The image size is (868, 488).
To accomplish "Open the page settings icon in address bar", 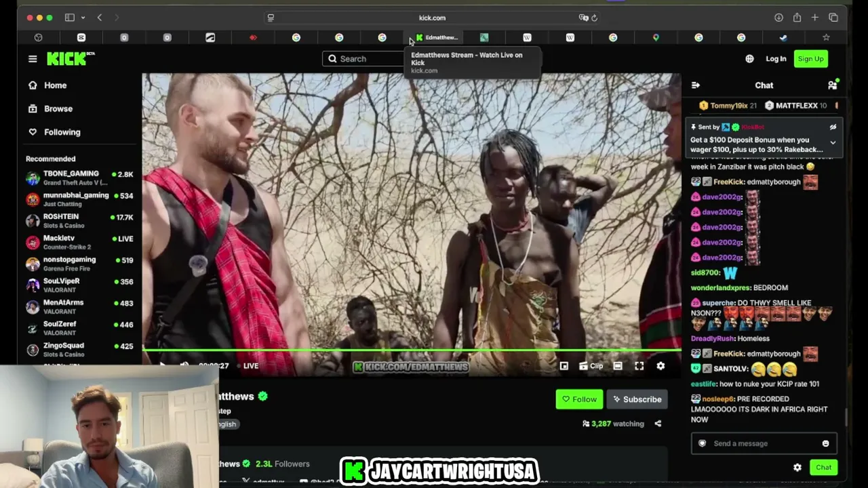I will click(x=271, y=18).
